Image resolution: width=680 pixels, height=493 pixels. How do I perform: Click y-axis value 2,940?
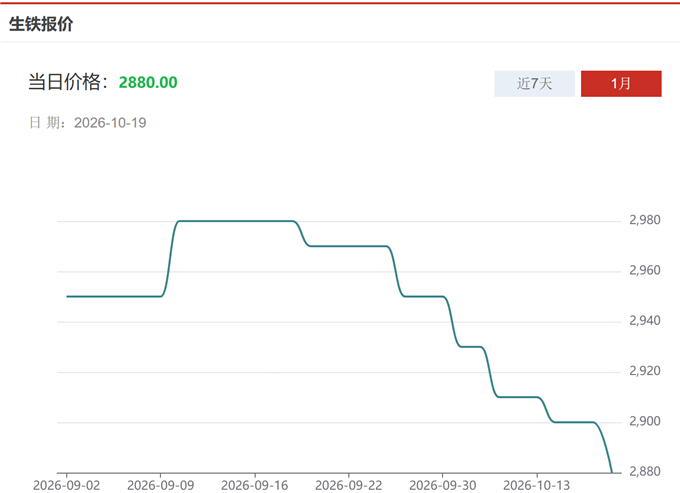pyautogui.click(x=645, y=320)
